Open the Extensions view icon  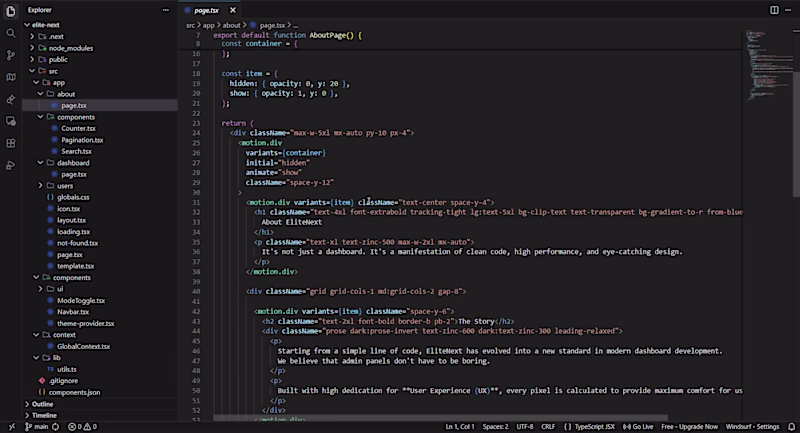tap(11, 143)
